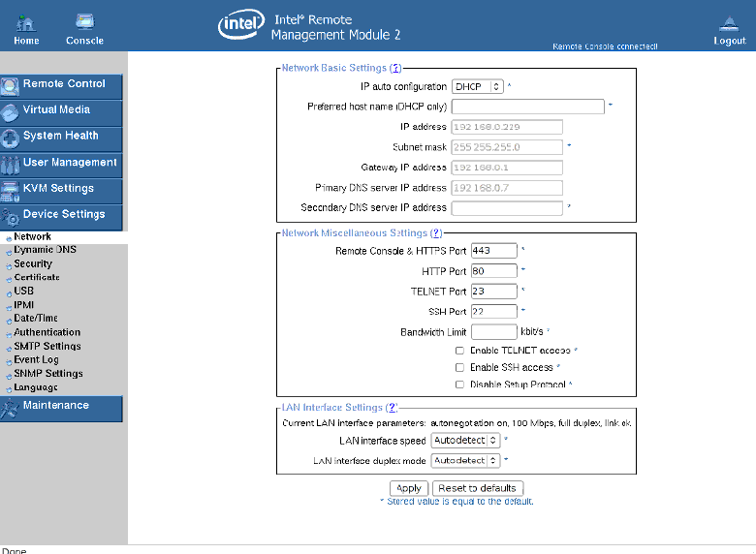
Task: Click the Remote Control sidebar icon
Action: click(x=10, y=87)
